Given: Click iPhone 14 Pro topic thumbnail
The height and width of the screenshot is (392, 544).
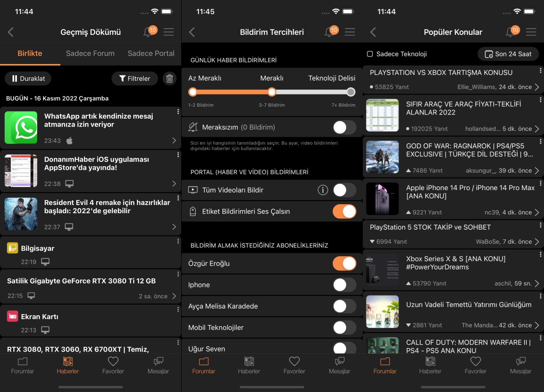Looking at the screenshot, I should [382, 199].
